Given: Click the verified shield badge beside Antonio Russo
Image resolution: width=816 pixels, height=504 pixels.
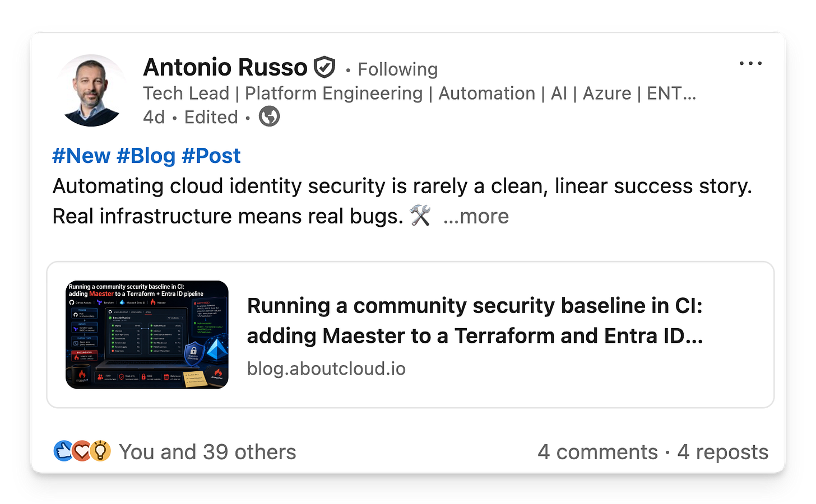Looking at the screenshot, I should coord(324,68).
